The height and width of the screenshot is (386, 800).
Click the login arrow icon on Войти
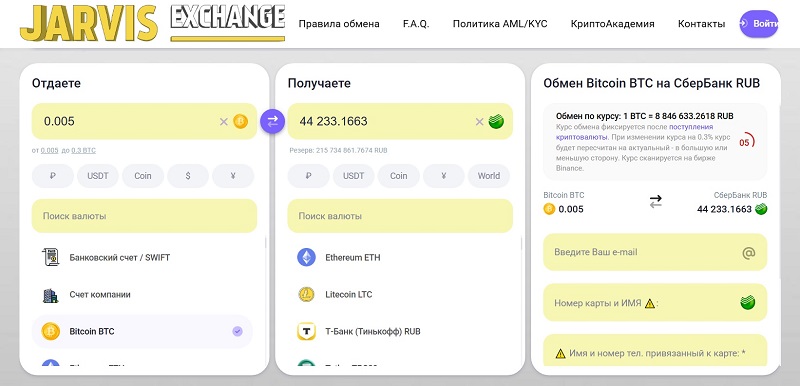pos(744,23)
